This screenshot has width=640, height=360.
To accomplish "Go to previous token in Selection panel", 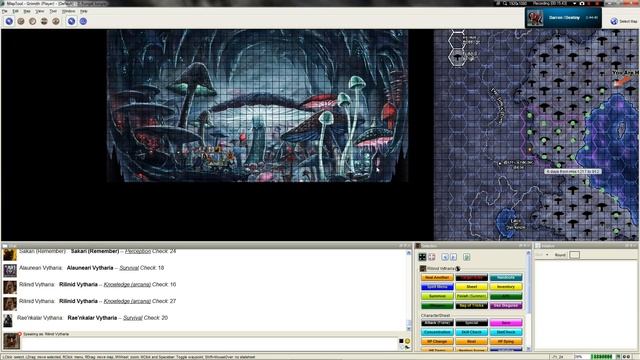I will point(445,257).
